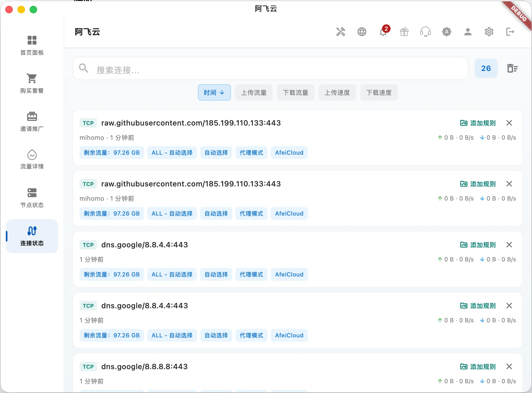
Task: Close first raw.githubusercontent.com connection
Action: (x=509, y=123)
